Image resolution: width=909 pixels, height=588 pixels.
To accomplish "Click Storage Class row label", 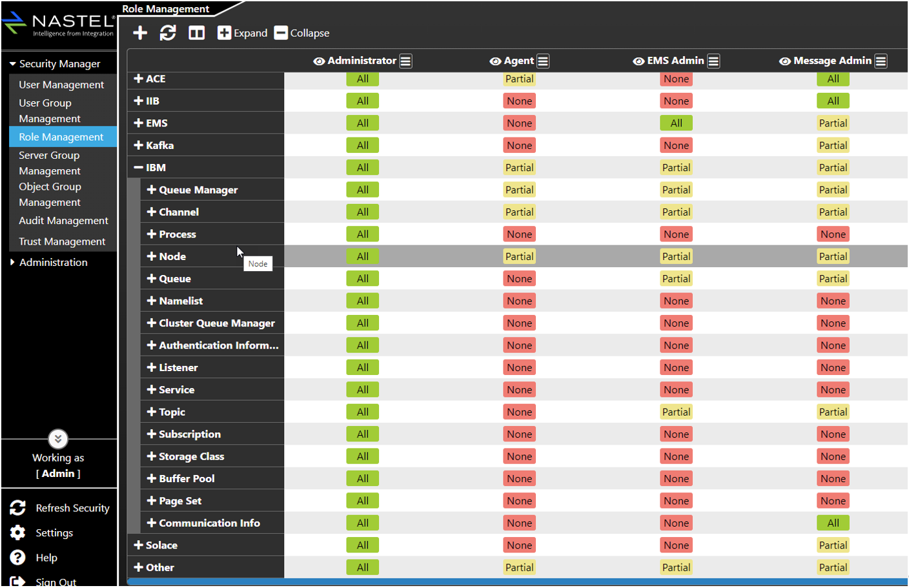I will click(x=192, y=456).
